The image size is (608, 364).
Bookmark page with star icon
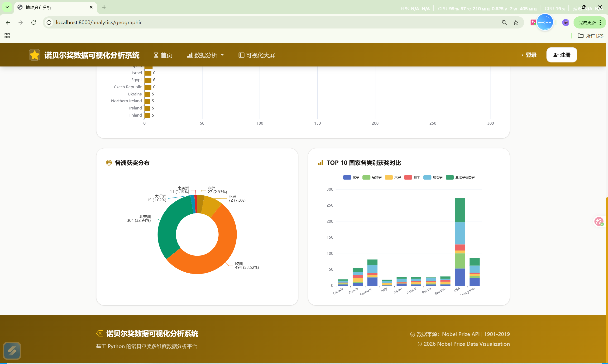point(516,23)
